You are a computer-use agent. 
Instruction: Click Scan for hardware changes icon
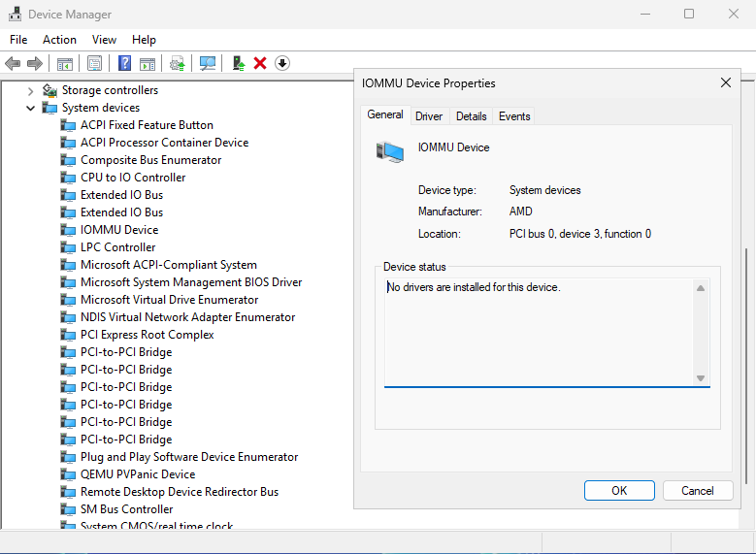tap(208, 63)
